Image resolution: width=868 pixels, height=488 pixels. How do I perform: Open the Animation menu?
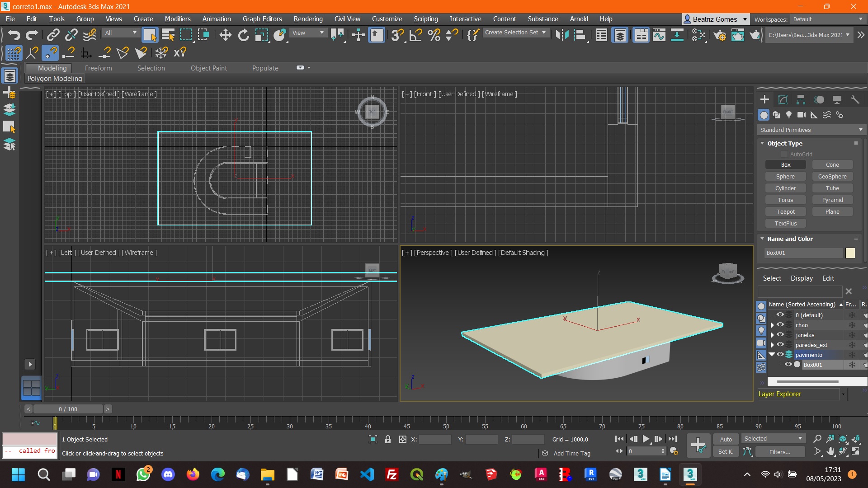pyautogui.click(x=215, y=19)
